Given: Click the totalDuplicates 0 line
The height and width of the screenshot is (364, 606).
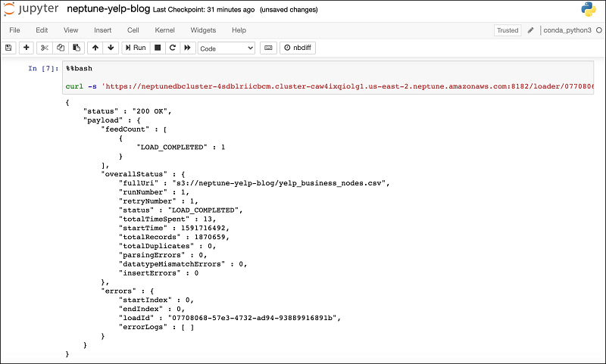Looking at the screenshot, I should (x=167, y=246).
